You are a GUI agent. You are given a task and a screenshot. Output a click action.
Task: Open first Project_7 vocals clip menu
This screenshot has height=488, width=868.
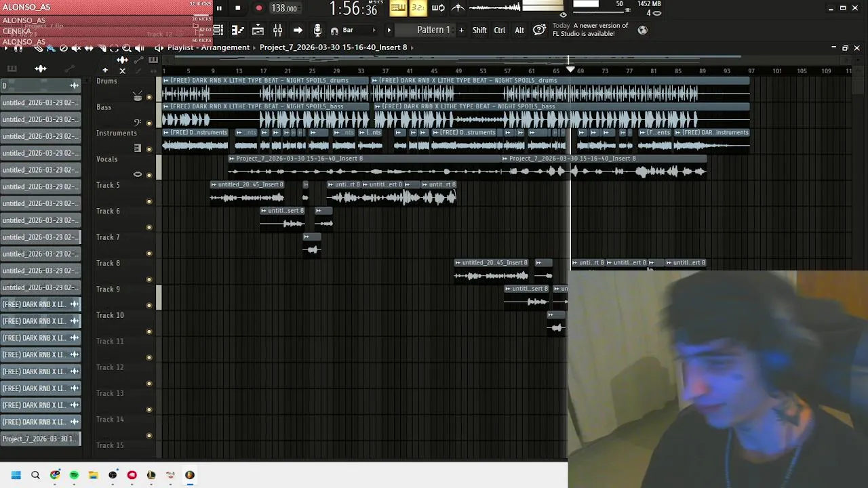pos(232,159)
